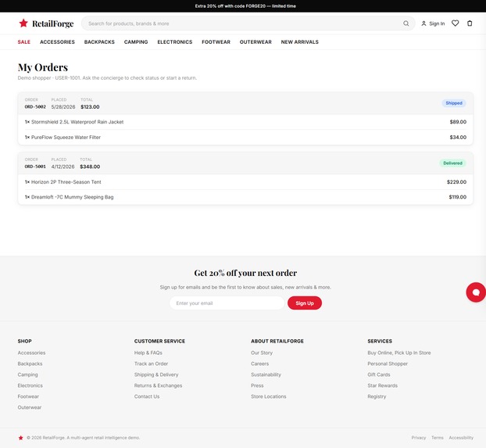Open the ACCESSORIES category

(x=57, y=42)
